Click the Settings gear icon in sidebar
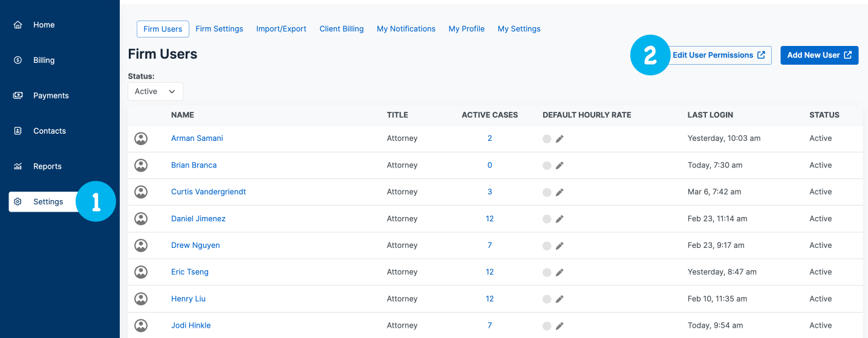 [18, 201]
